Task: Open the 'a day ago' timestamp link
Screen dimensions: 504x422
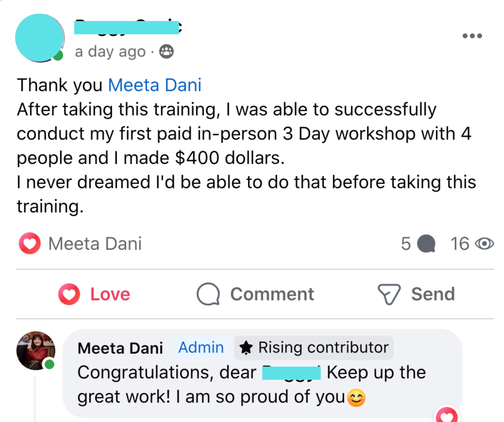Action: [110, 52]
